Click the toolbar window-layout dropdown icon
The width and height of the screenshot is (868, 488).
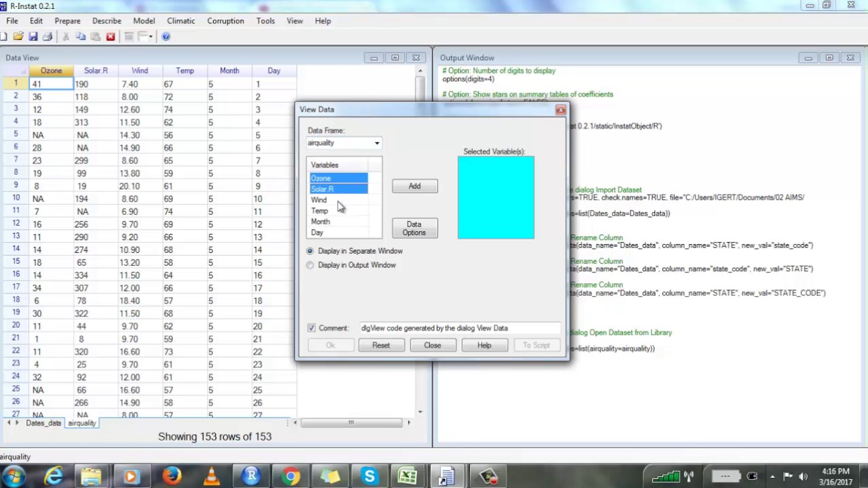pyautogui.click(x=146, y=37)
